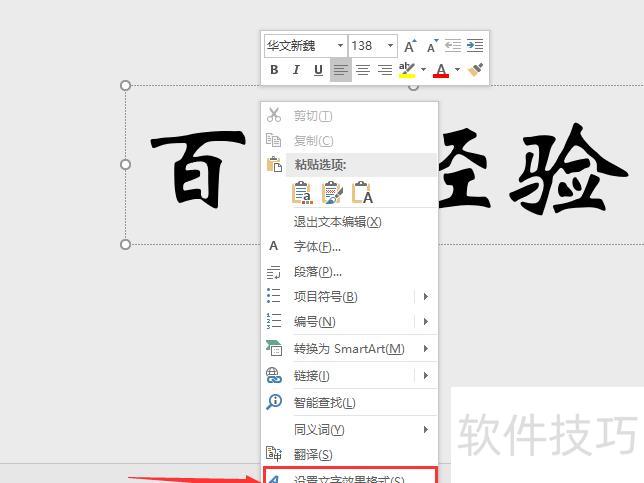The image size is (644, 483).
Task: Select left text alignment
Action: tap(340, 70)
